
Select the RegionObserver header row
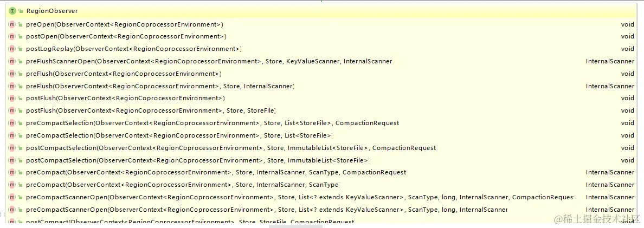pos(322,11)
